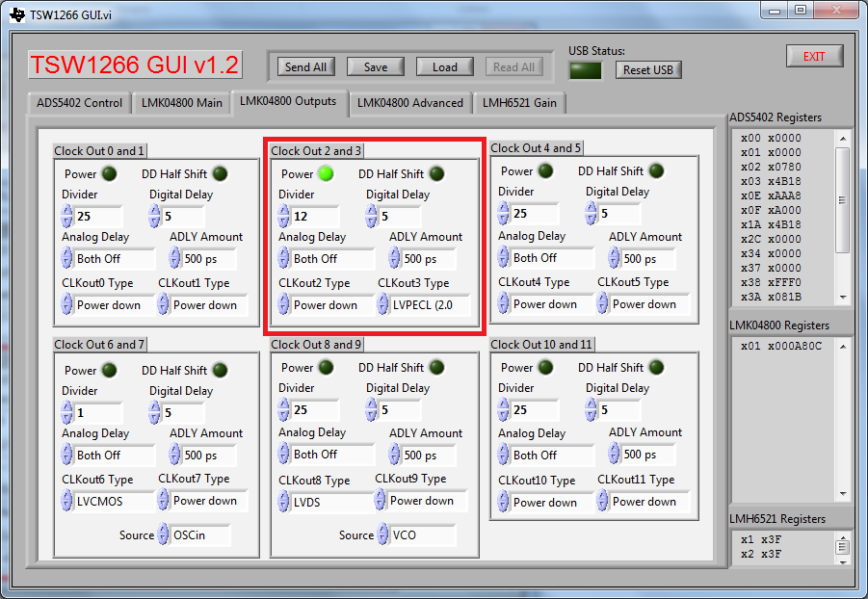This screenshot has width=868, height=599.
Task: Select register row x02 x0780
Action: [x=771, y=167]
